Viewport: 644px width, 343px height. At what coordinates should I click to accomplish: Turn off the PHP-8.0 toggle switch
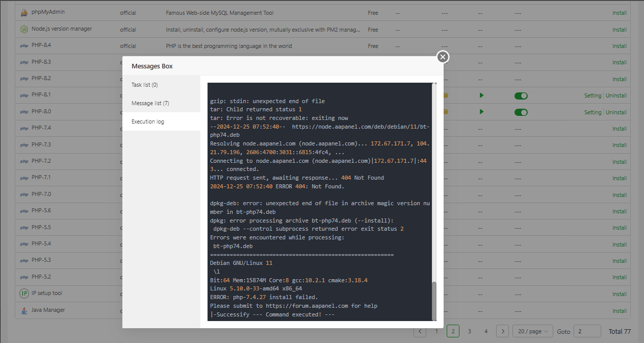[521, 112]
